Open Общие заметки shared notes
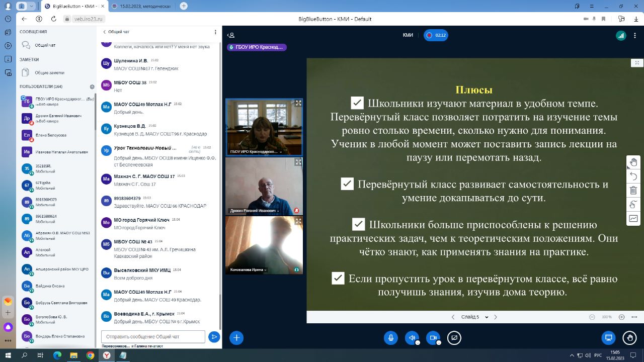This screenshot has height=362, width=644. tap(49, 72)
